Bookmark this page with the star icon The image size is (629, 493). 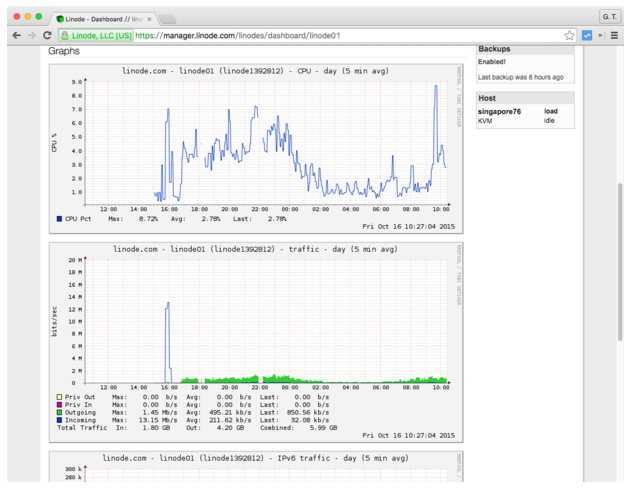click(x=569, y=35)
